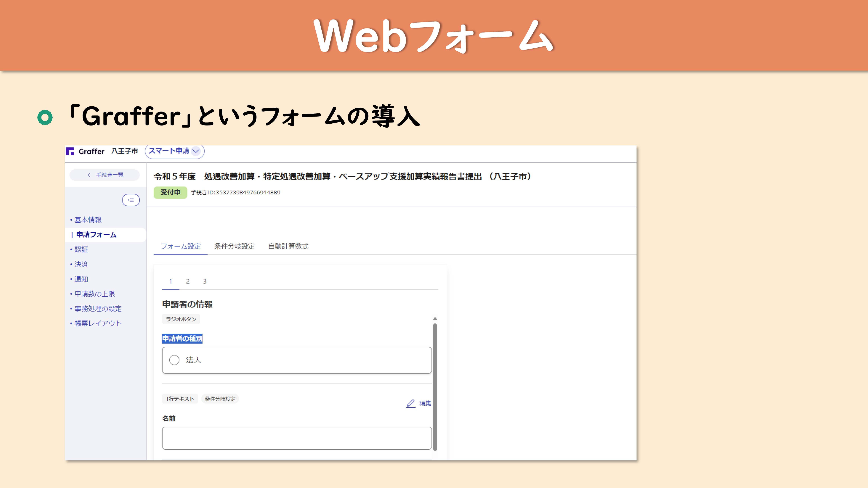
Task: Click into the 名前 text field
Action: 296,438
